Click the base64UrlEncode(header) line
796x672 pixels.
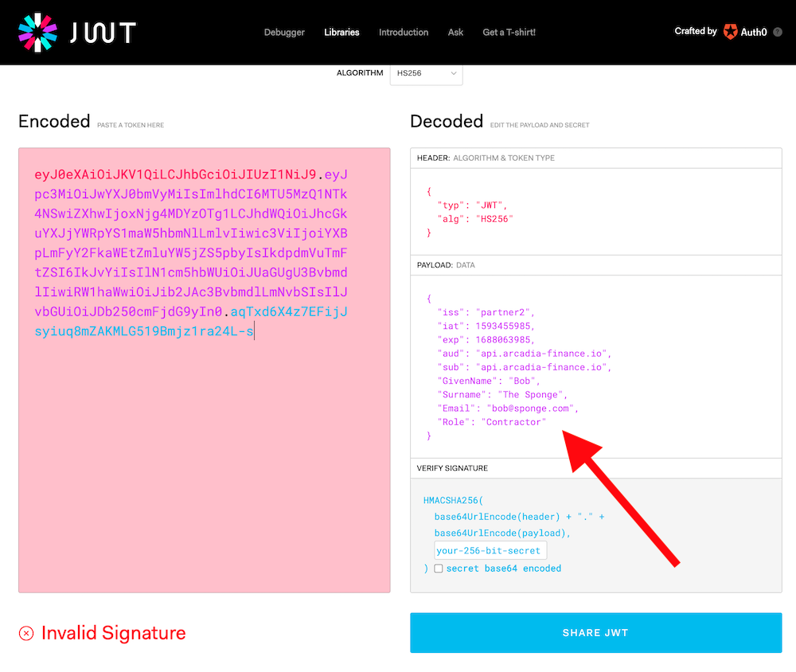tap(519, 517)
